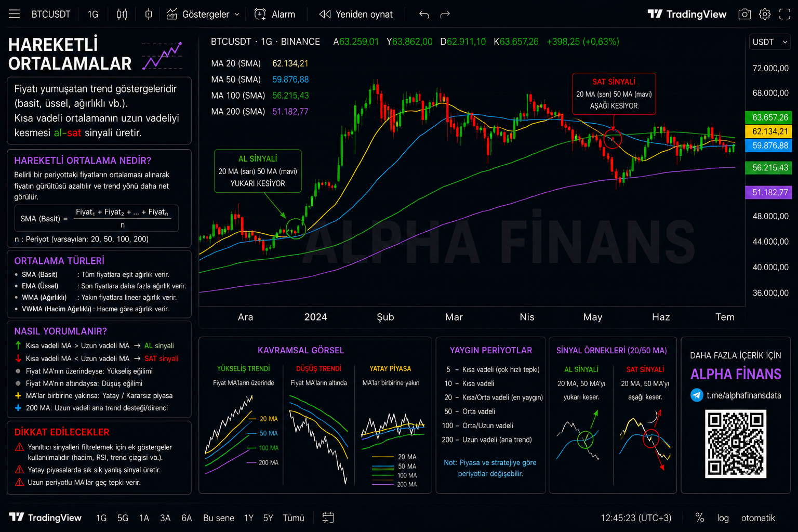This screenshot has height=532, width=798.
Task: Click the green 63.657,26 price label
Action: point(768,117)
